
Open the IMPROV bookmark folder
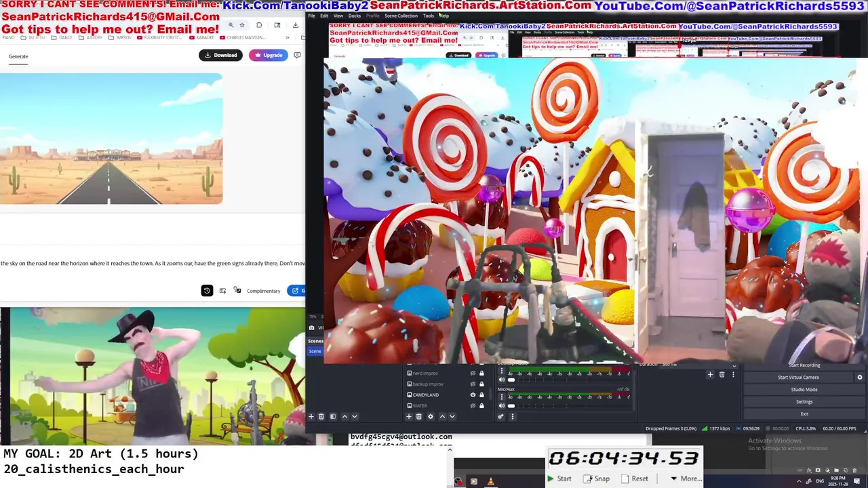120,37
